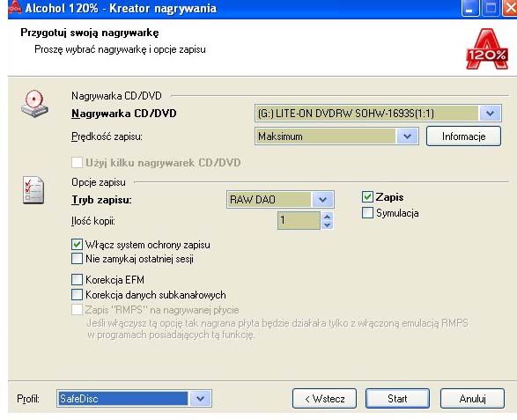Click Start to begin burning

click(x=397, y=399)
